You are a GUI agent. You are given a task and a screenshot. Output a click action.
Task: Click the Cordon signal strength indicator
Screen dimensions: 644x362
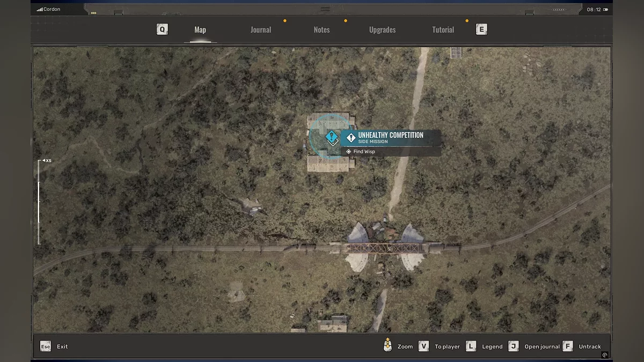[x=39, y=10]
